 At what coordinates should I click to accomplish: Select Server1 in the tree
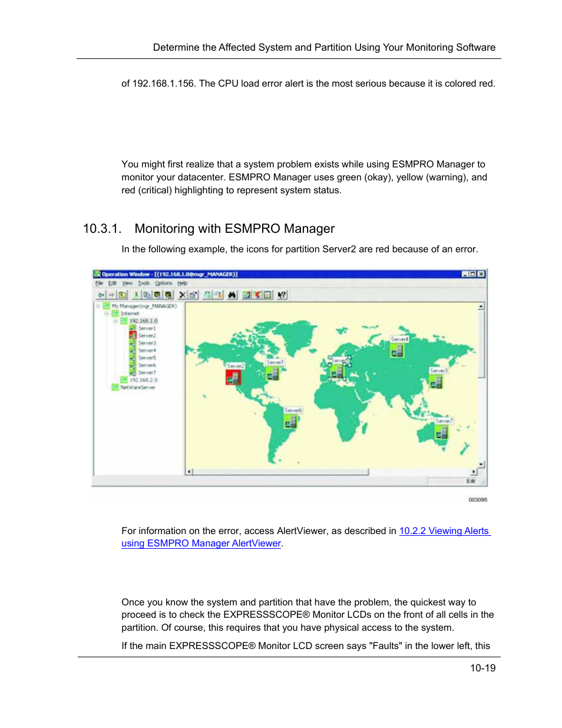coord(147,328)
